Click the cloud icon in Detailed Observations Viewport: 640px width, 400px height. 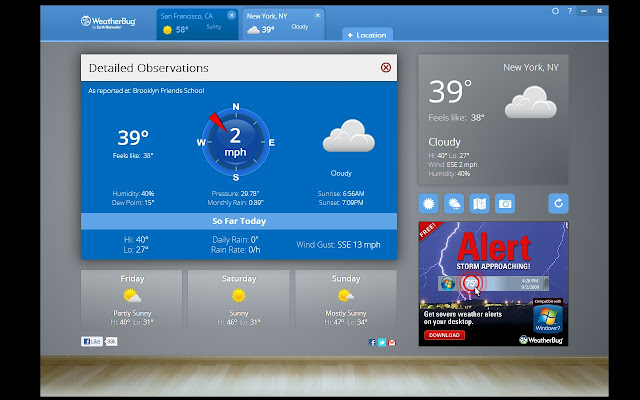pyautogui.click(x=349, y=136)
